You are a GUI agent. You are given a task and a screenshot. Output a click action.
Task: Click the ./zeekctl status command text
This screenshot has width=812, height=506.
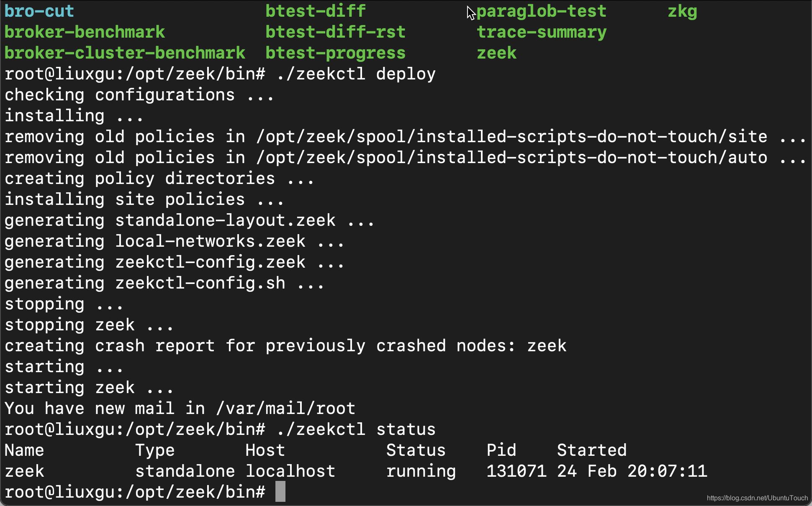(x=356, y=429)
